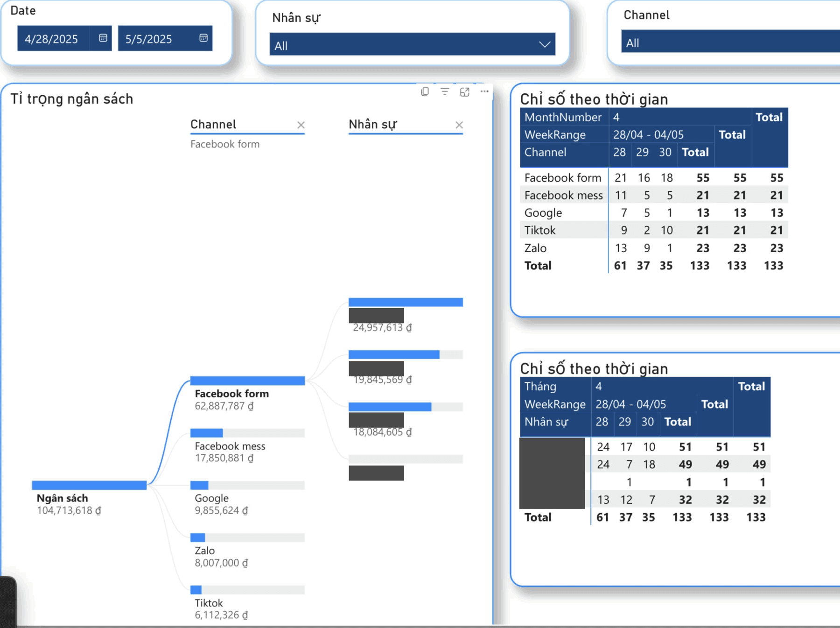
Task: Click the Channel level header in tree
Action: pyautogui.click(x=213, y=124)
